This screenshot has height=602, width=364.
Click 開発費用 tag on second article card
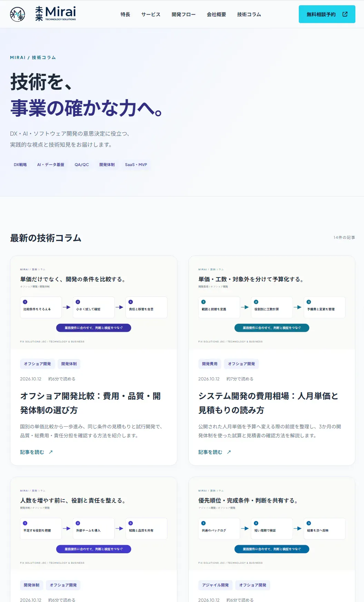(210, 364)
